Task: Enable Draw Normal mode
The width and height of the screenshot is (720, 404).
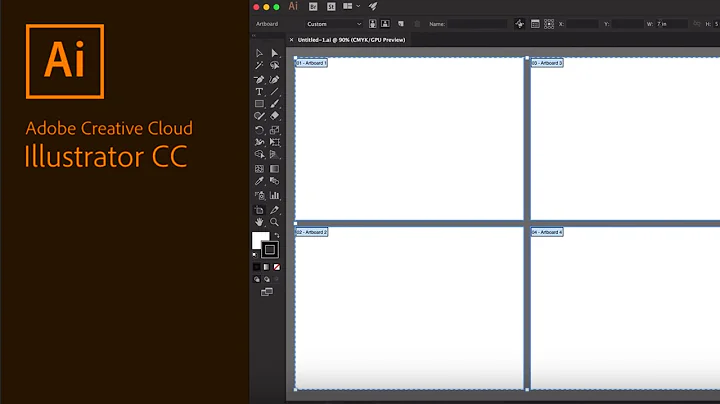Action: [257, 279]
